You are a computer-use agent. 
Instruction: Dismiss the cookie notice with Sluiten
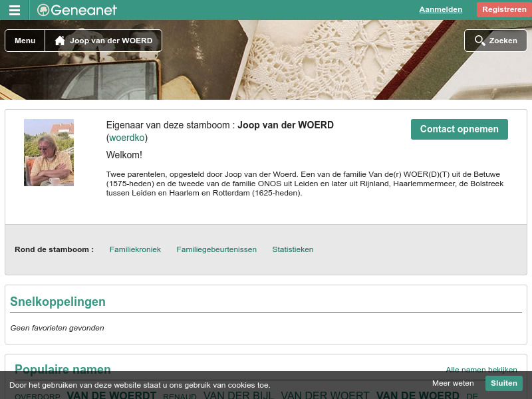point(503,383)
